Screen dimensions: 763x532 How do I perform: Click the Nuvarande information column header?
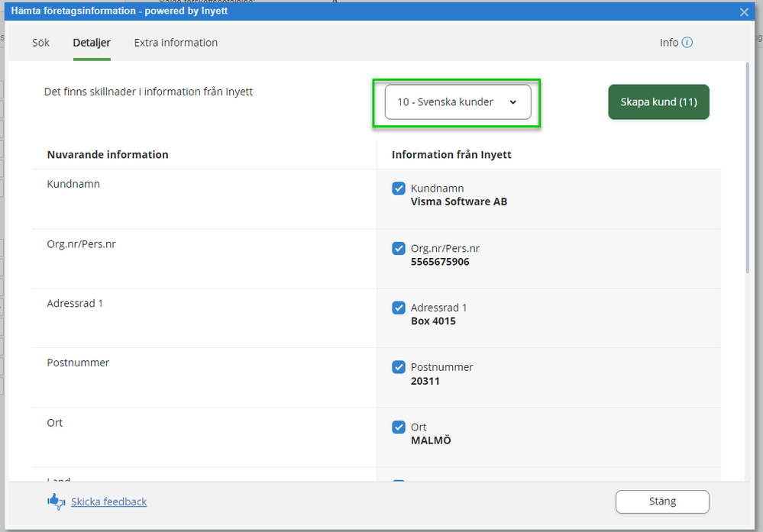[x=108, y=155]
